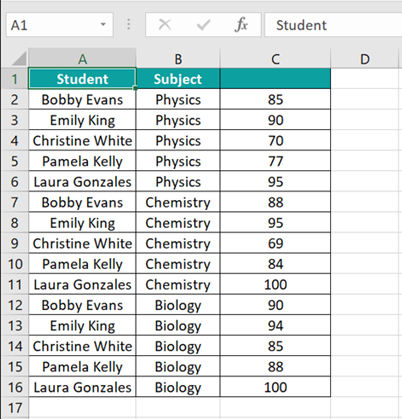Image resolution: width=402 pixels, height=419 pixels.
Task: Click score 95 in row 8
Action: (x=275, y=223)
